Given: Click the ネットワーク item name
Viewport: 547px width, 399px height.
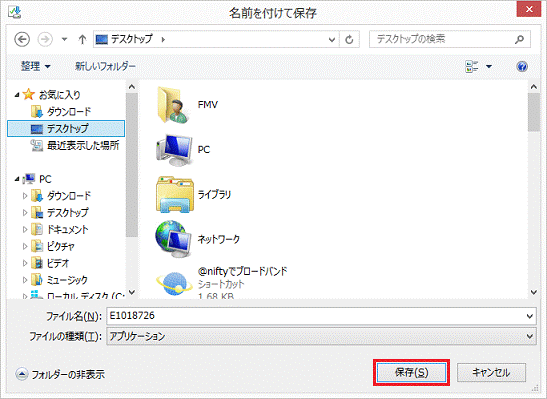Looking at the screenshot, I should tap(219, 239).
